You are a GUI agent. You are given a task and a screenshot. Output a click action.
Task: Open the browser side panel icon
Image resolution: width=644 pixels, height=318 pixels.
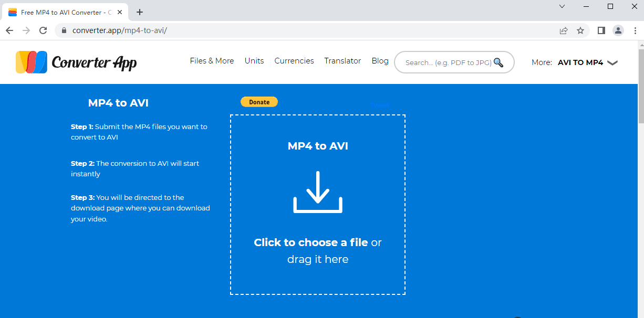[601, 30]
